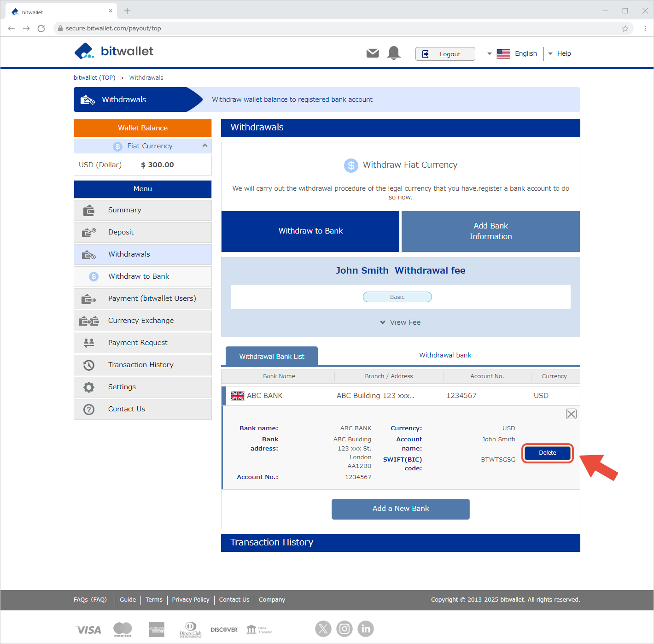Open the mail envelope inbox icon
This screenshot has width=654, height=644.
pyautogui.click(x=372, y=53)
